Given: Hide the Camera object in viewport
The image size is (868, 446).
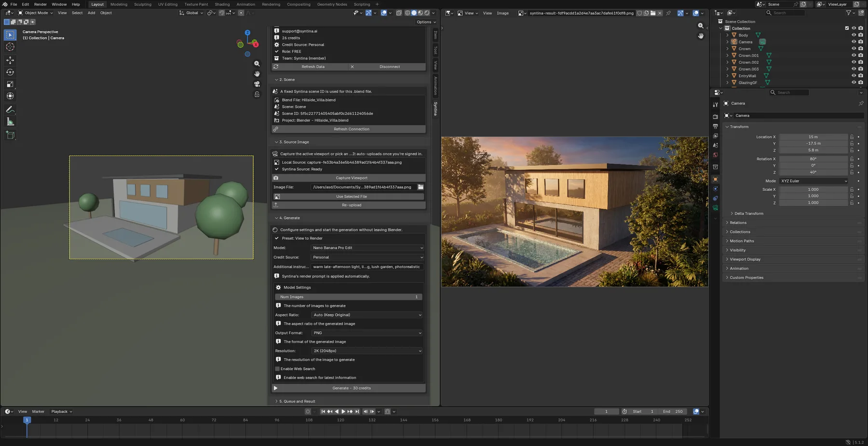Looking at the screenshot, I should (854, 42).
